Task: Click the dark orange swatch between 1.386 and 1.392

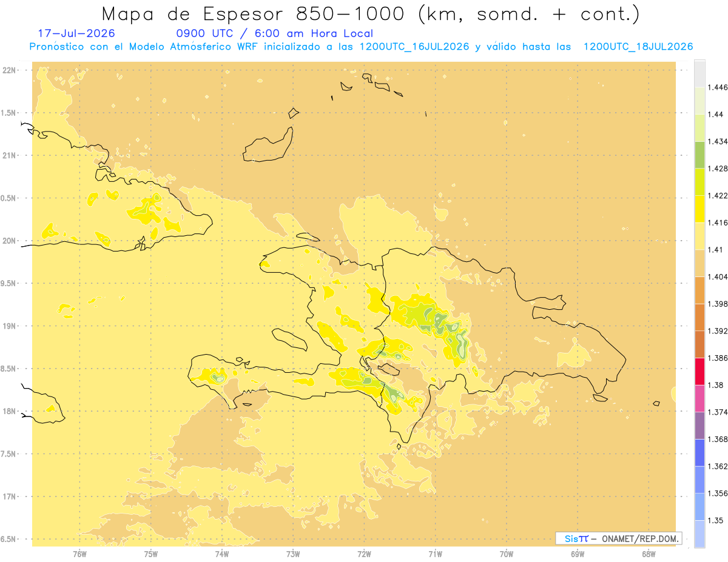Action: pyautogui.click(x=699, y=344)
